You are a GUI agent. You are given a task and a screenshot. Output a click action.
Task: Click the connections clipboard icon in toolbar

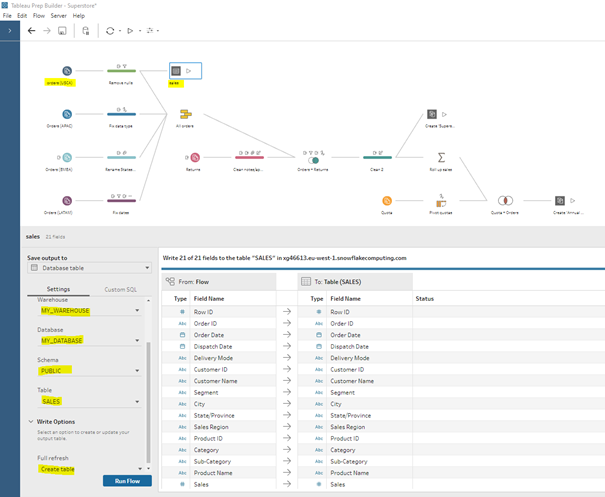tap(86, 31)
